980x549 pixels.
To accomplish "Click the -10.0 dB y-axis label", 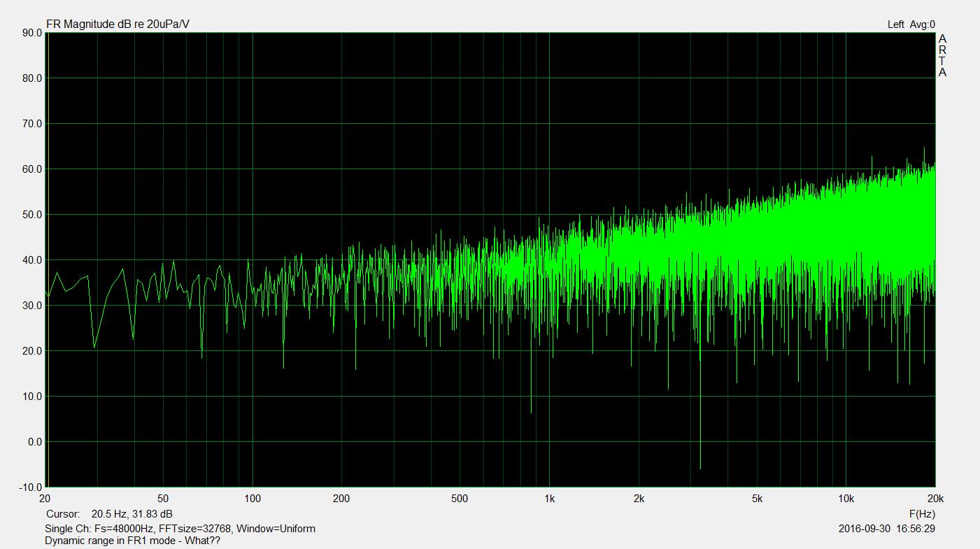I will point(30,487).
